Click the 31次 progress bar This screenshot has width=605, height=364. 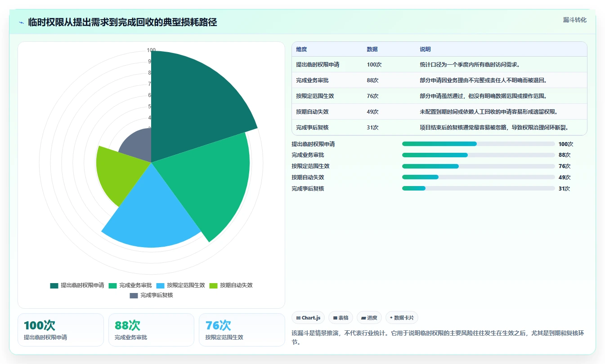click(x=478, y=188)
